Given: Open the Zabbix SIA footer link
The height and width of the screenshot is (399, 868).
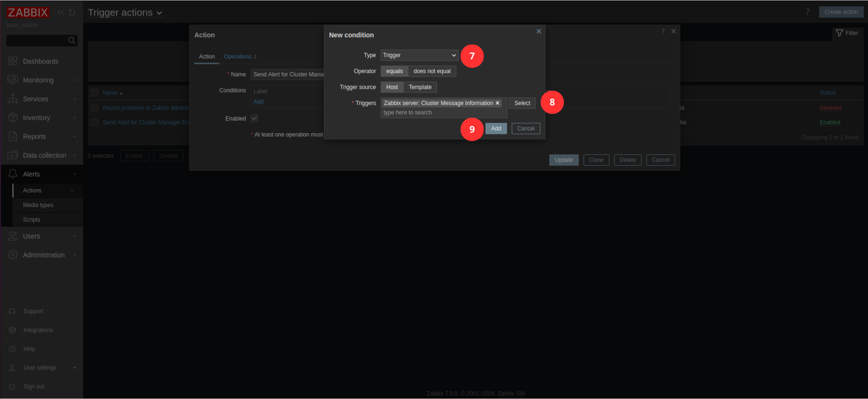Looking at the screenshot, I should click(511, 394).
